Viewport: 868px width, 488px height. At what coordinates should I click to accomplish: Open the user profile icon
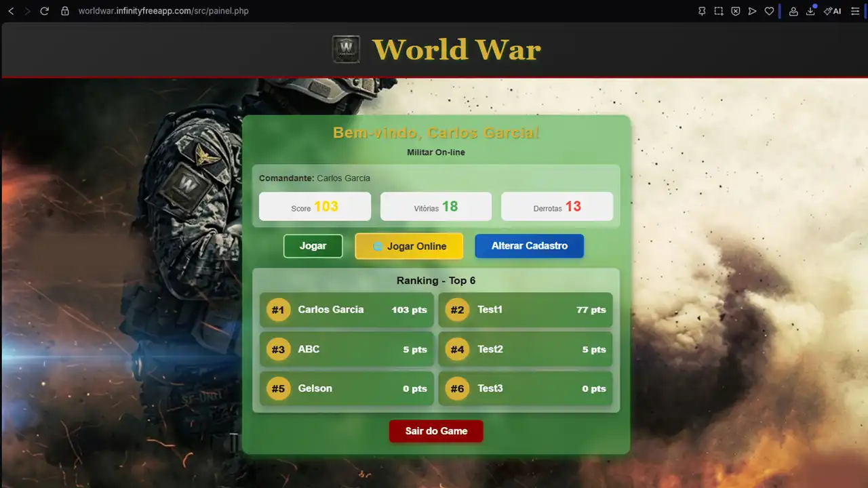tap(793, 11)
